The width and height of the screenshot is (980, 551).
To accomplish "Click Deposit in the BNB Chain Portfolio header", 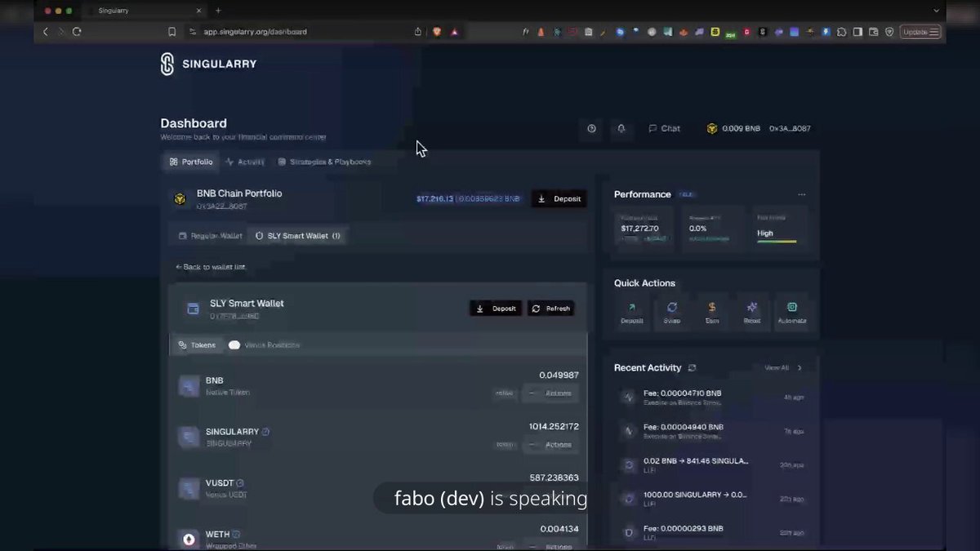I will 559,198.
